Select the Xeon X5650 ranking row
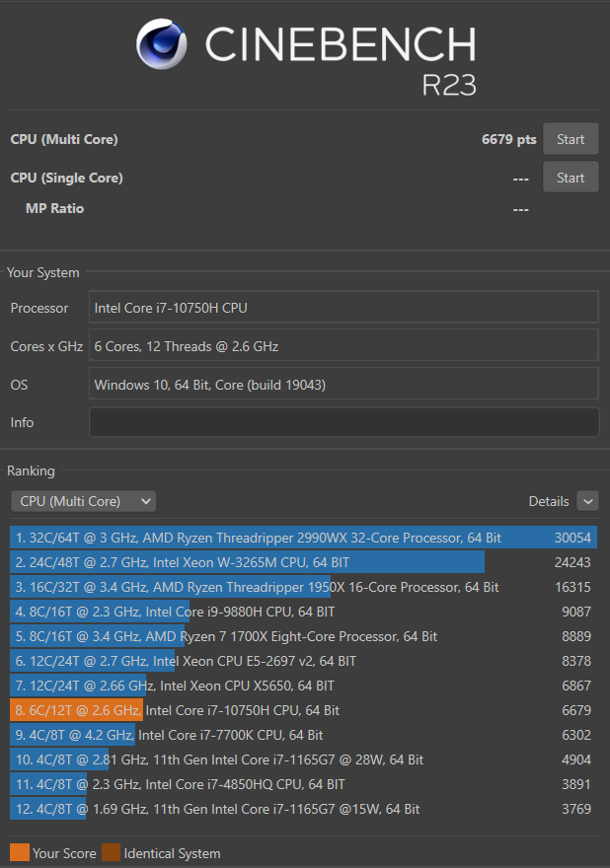610x868 pixels. [x=304, y=686]
